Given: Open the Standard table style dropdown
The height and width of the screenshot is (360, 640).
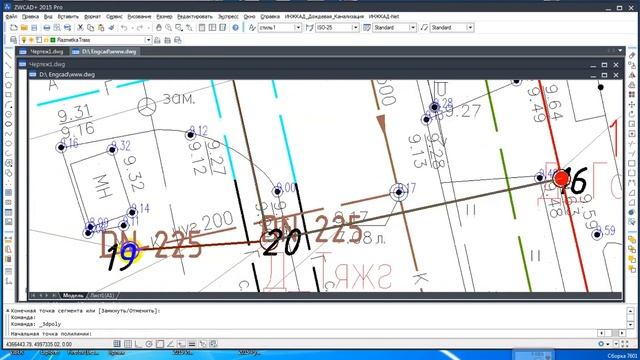Looking at the screenshot, I should 413,27.
